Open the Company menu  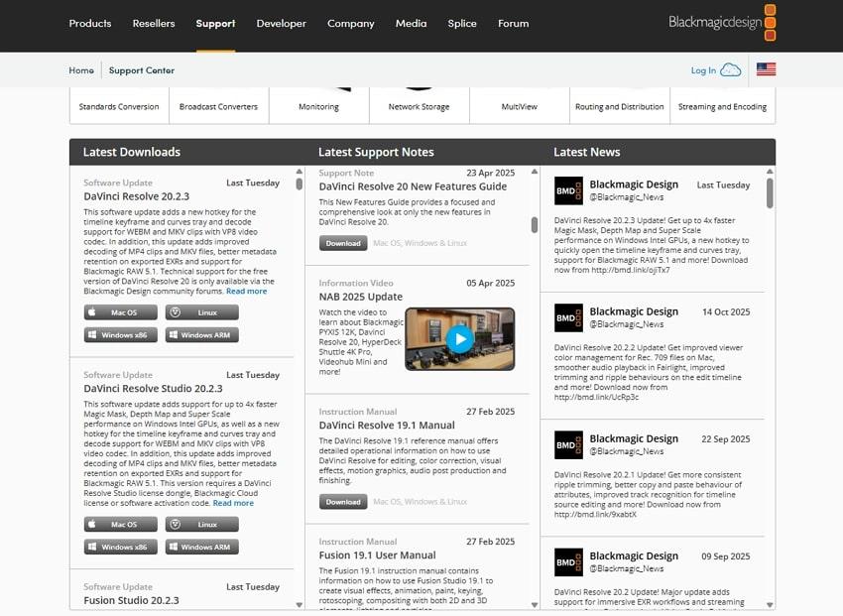pos(350,24)
